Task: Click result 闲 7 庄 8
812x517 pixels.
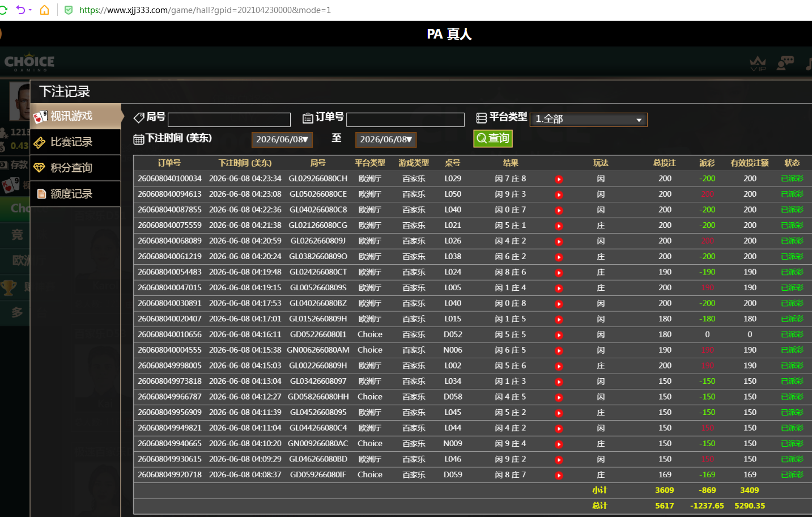Action: (511, 178)
